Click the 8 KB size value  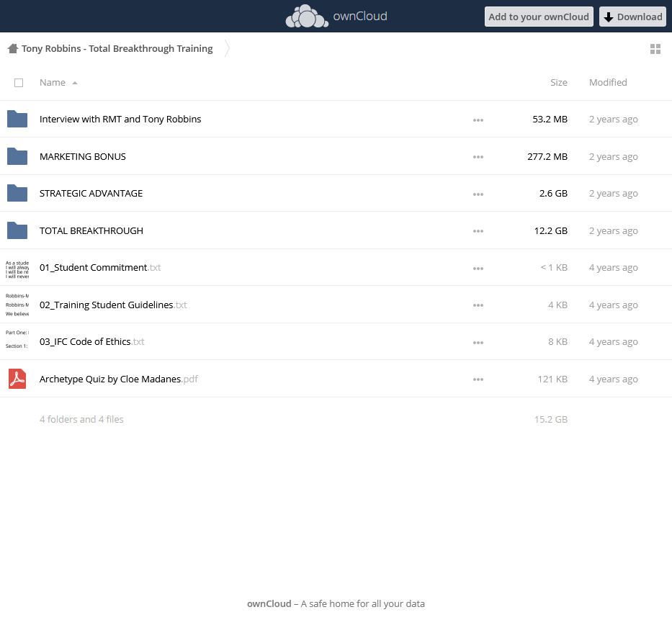(557, 341)
